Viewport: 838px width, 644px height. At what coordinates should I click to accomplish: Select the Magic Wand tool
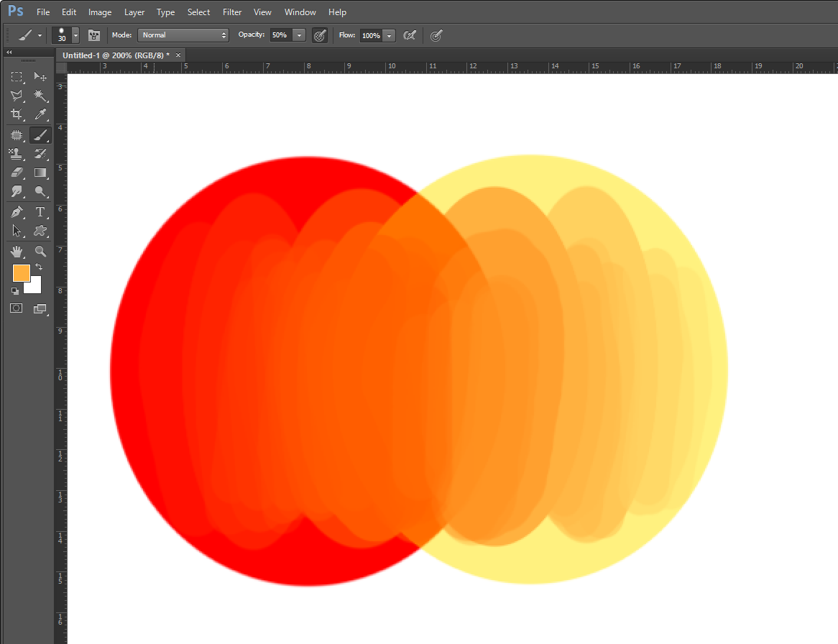click(x=40, y=96)
